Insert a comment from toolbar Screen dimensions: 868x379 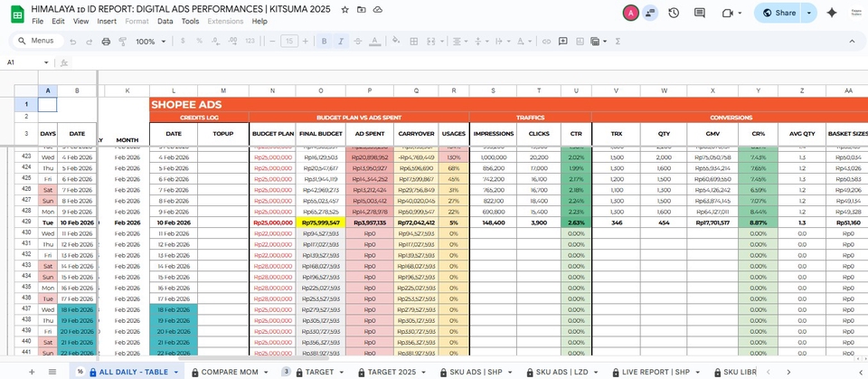(563, 41)
